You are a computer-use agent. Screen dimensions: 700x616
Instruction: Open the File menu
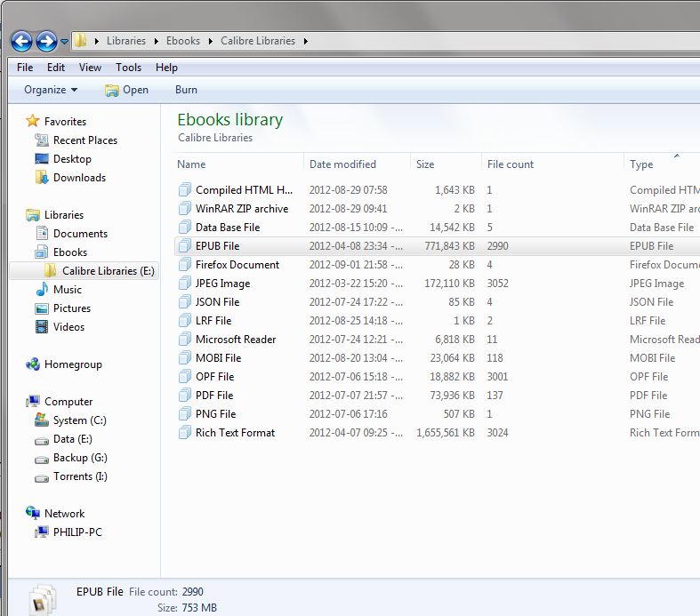click(25, 68)
